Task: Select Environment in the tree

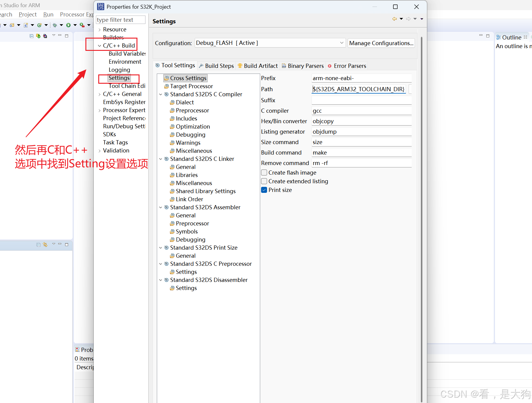Action: (x=125, y=62)
